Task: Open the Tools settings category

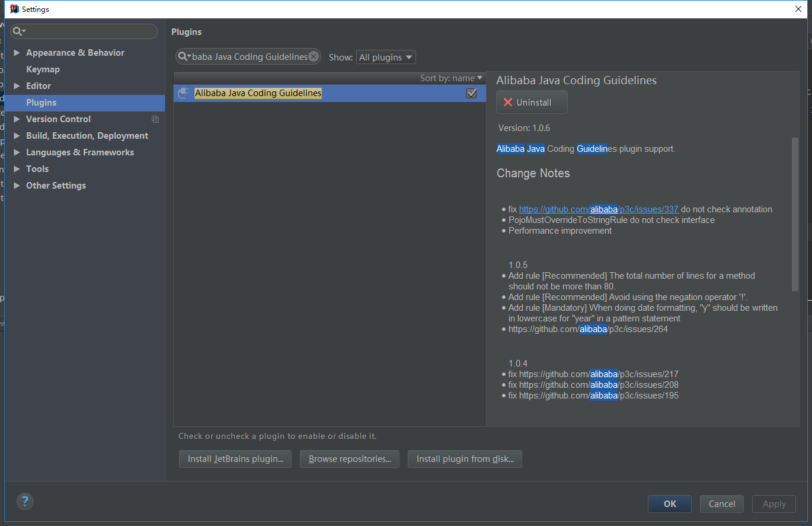Action: tap(37, 169)
